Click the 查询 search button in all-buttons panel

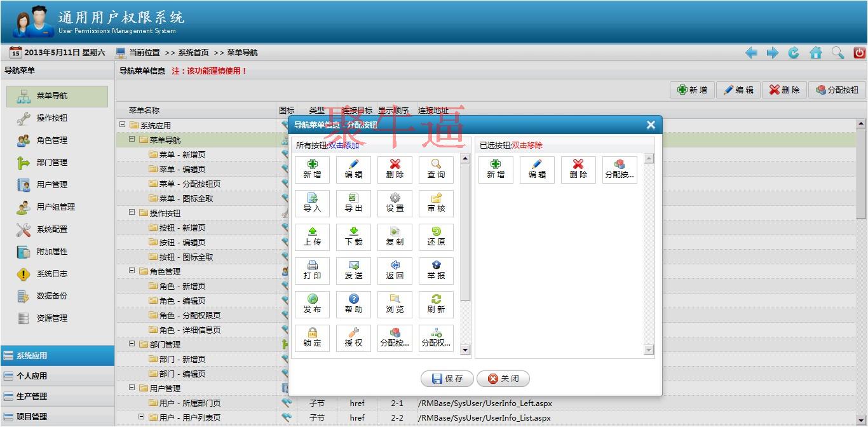(x=436, y=170)
